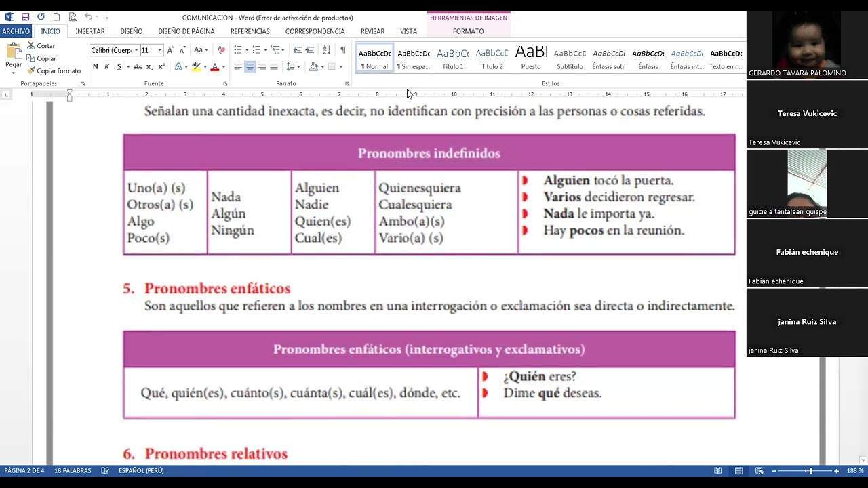
Task: Click the proofing check icon in status bar
Action: click(105, 470)
